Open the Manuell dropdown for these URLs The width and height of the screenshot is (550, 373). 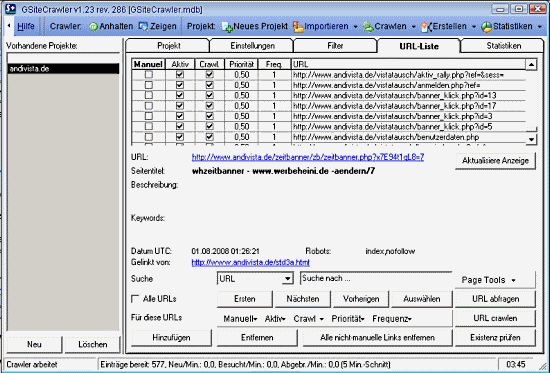[x=240, y=319]
